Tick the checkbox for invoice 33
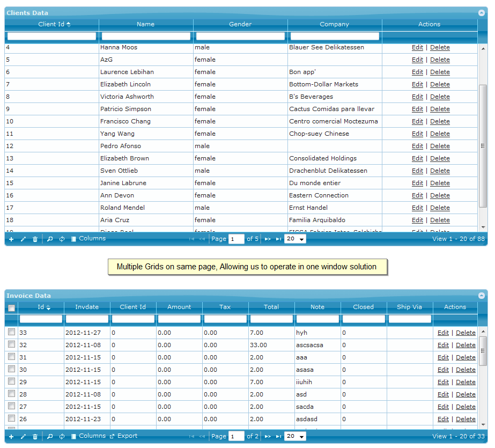Screen dimensions: 495x448 (x=11, y=333)
